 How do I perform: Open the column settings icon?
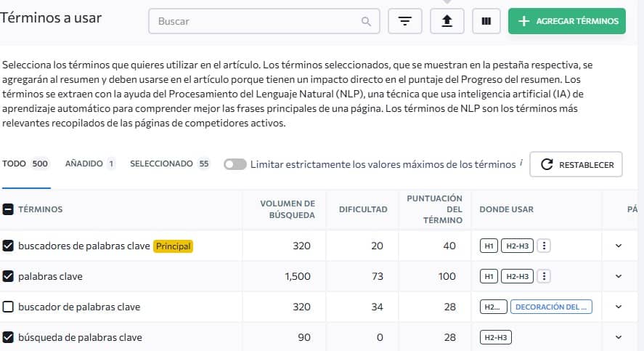(486, 21)
